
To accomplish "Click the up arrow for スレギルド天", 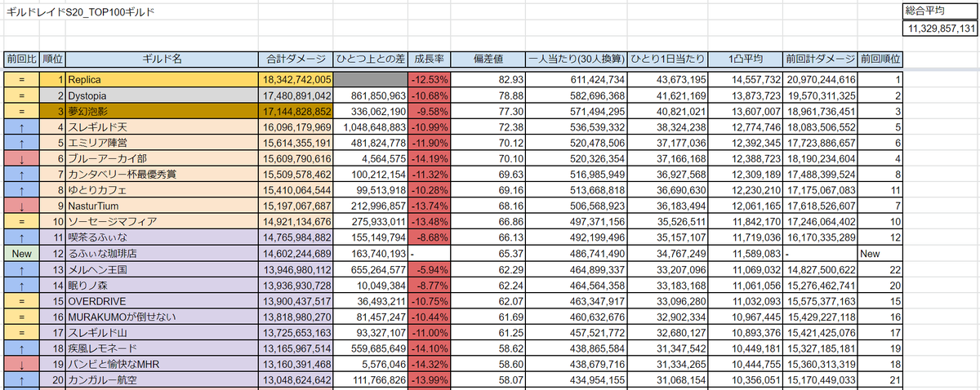I will (21, 126).
